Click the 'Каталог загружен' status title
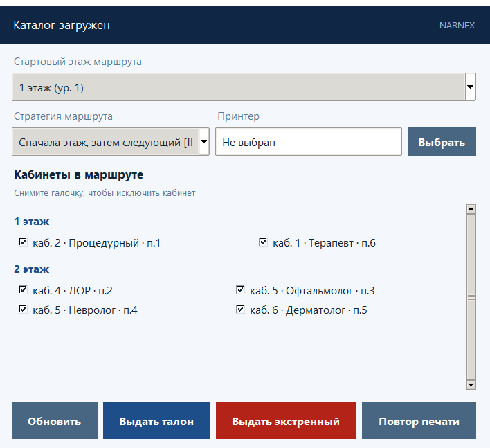 click(x=62, y=26)
